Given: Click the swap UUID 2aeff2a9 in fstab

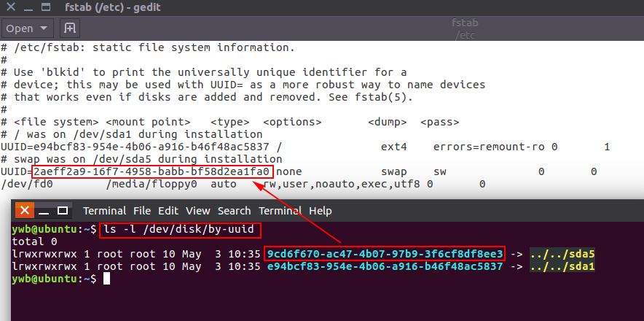Looking at the screenshot, I should [152, 171].
